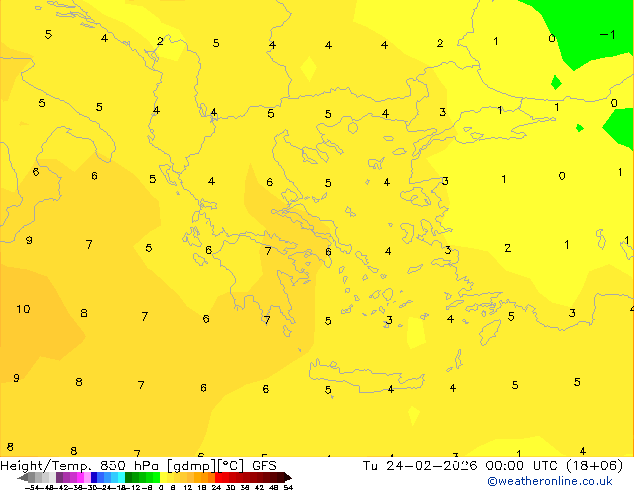Click the −1 temperature value on the map
634x490 pixels.
coord(607,35)
